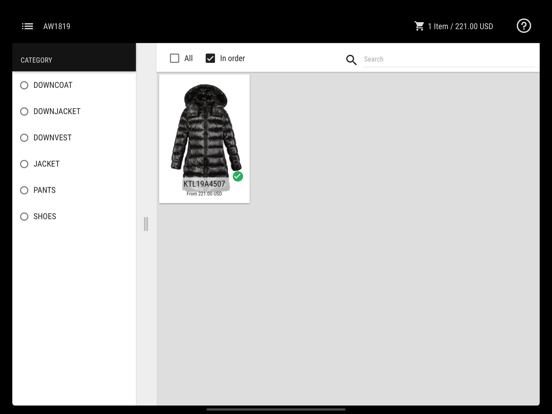Select the SHOES category radio button
Viewport: 552px width, 414px height.
pyautogui.click(x=24, y=217)
